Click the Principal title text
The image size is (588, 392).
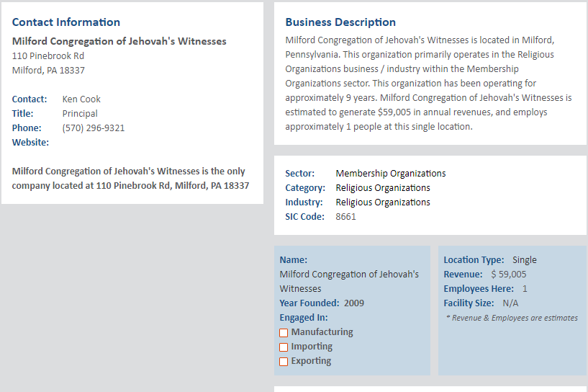tap(80, 114)
